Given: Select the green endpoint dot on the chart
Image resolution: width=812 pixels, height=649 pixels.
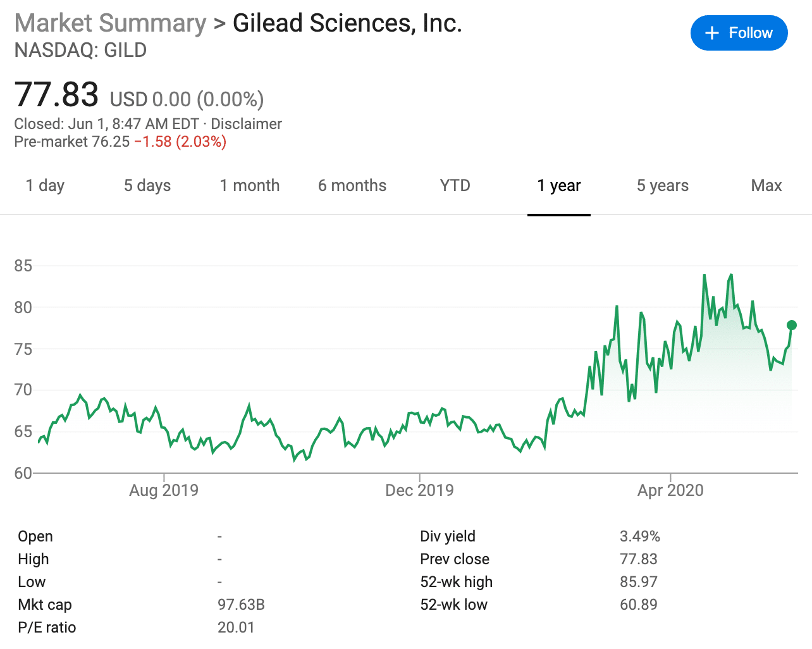Looking at the screenshot, I should tap(791, 325).
